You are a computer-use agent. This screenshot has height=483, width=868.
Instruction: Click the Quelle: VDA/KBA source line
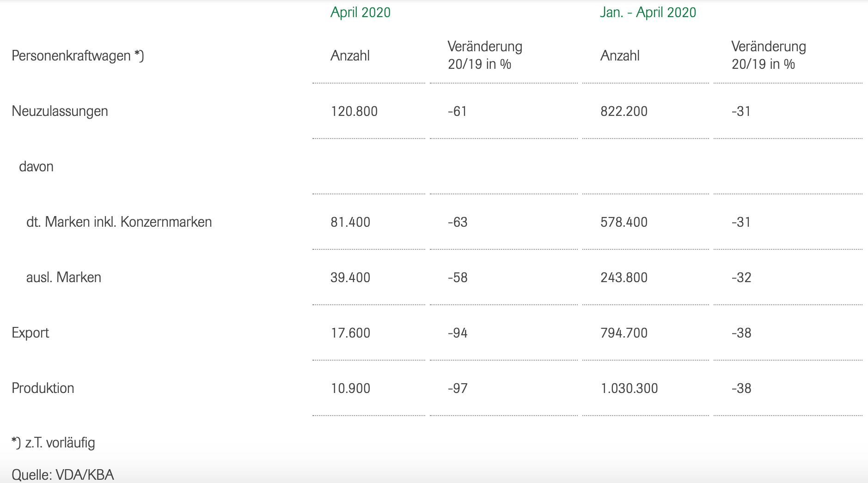[63, 475]
